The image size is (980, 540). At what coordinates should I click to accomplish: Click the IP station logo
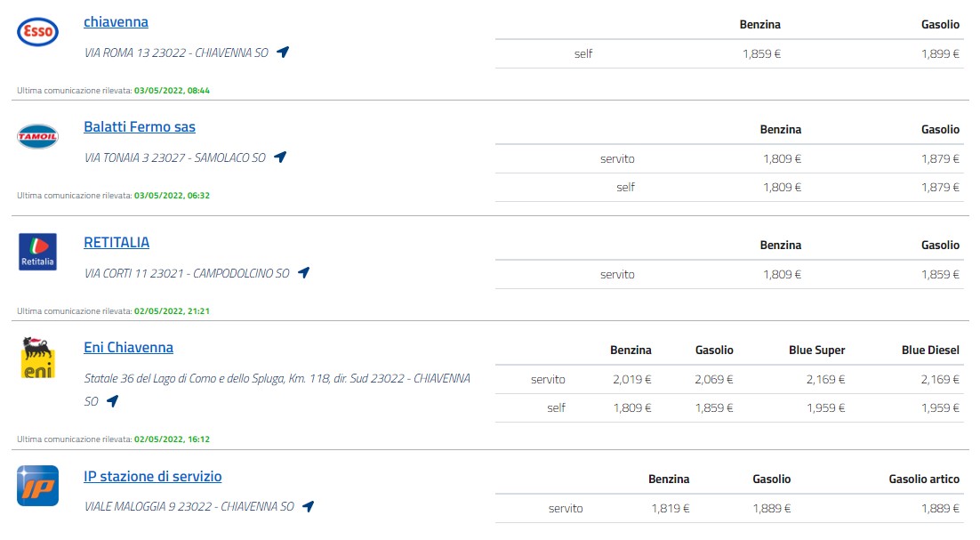pyautogui.click(x=37, y=486)
